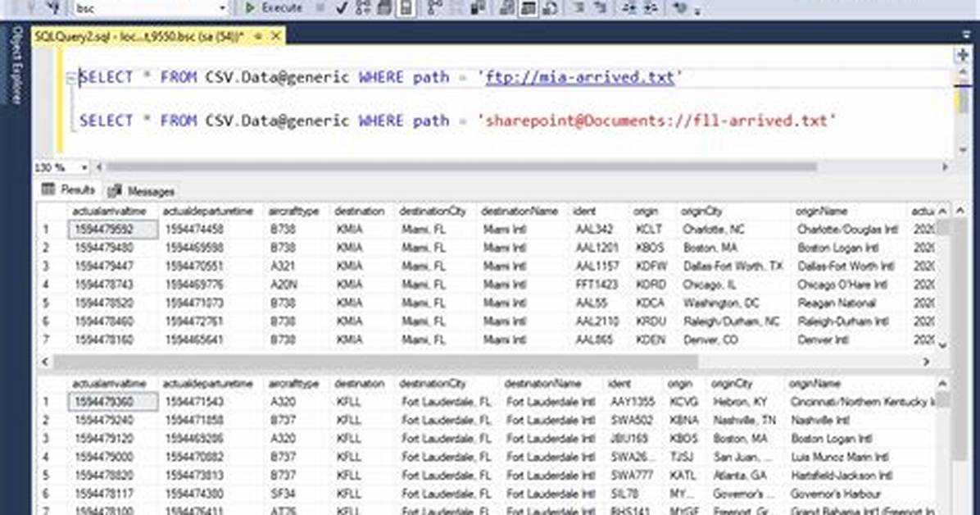Close the SQLQuery2.sql tab
The image size is (980, 515).
coord(275,37)
